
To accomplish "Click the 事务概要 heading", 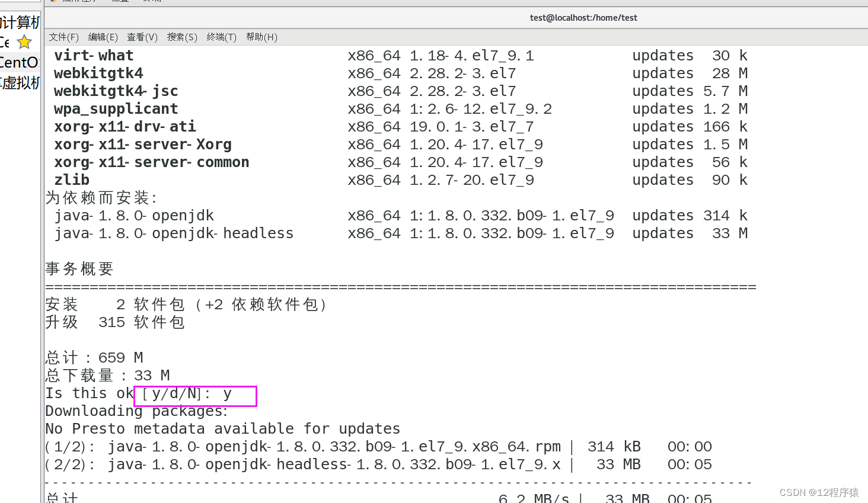I will 79,269.
